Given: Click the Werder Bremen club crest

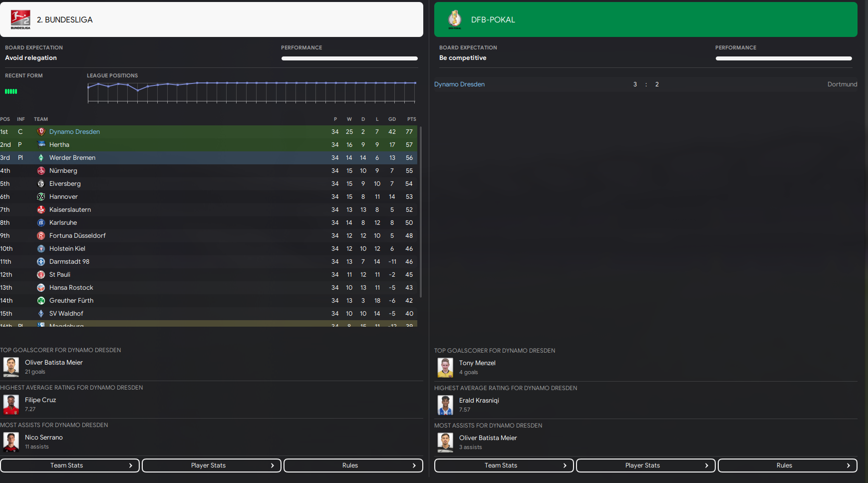Looking at the screenshot, I should click(x=41, y=158).
